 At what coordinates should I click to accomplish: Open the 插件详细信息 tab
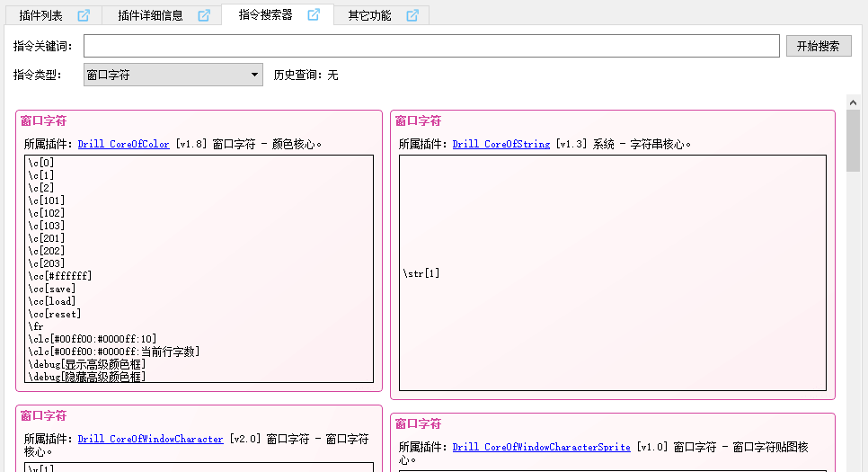150,15
